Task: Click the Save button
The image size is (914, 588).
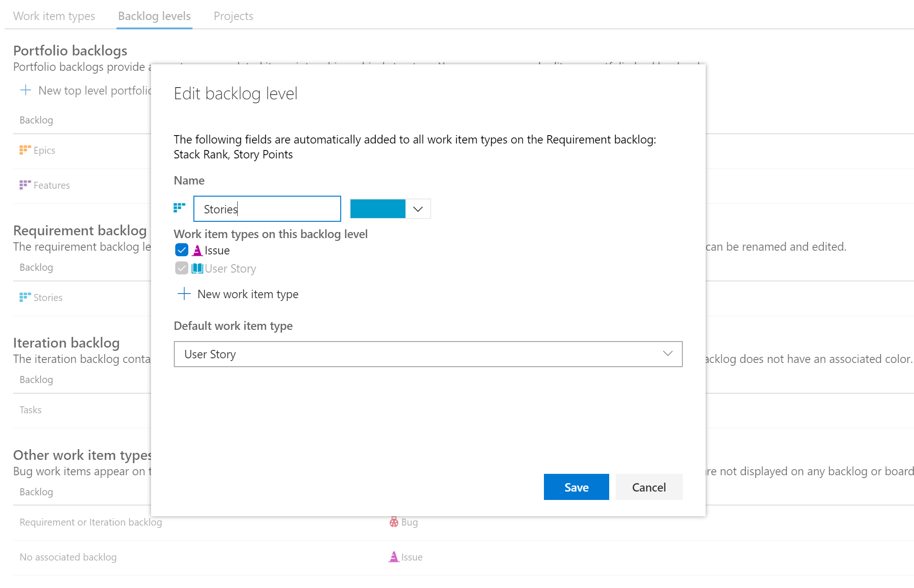Action: [576, 487]
